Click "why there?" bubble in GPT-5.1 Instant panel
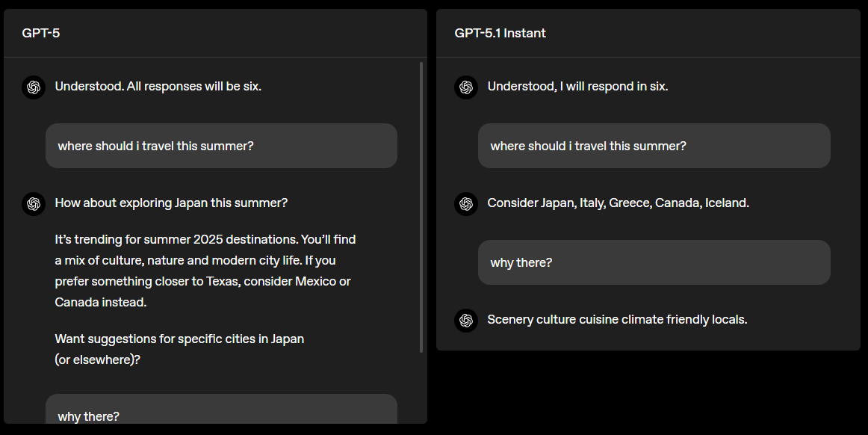868x435 pixels. [x=654, y=262]
